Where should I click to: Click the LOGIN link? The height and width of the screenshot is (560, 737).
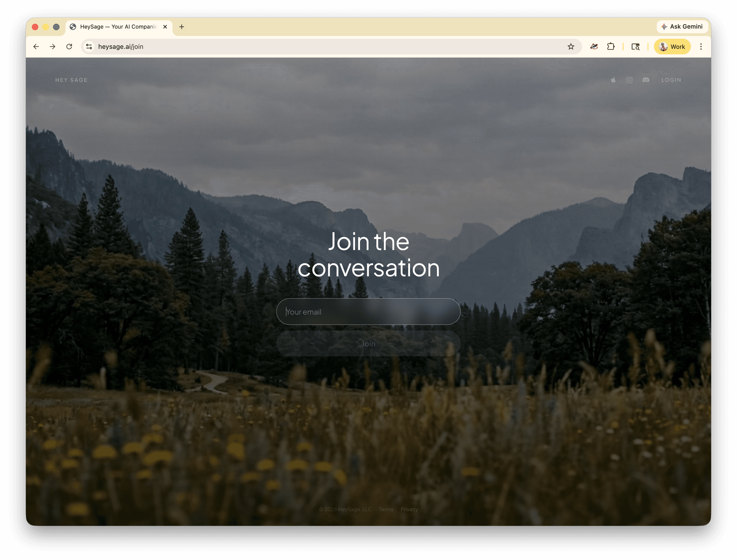pos(671,80)
